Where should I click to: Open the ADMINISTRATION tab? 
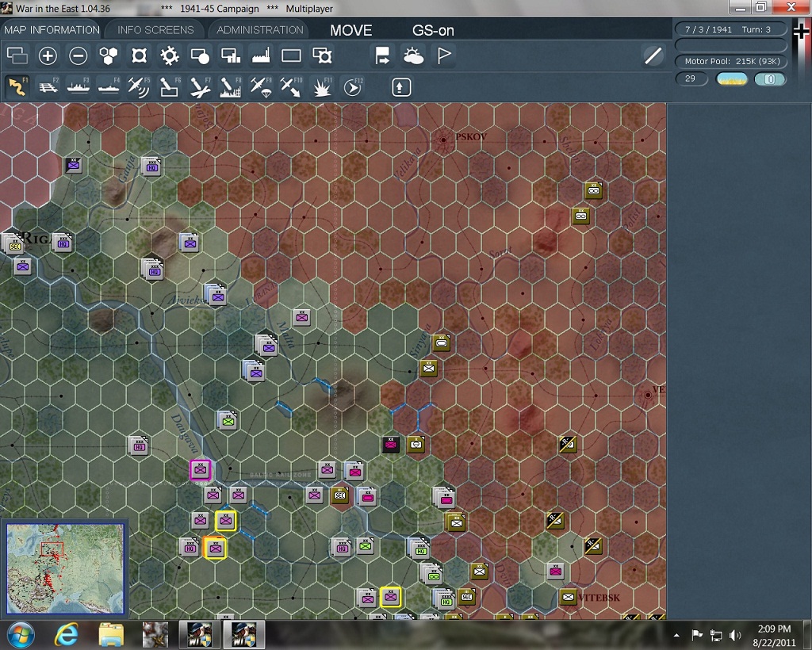[259, 30]
